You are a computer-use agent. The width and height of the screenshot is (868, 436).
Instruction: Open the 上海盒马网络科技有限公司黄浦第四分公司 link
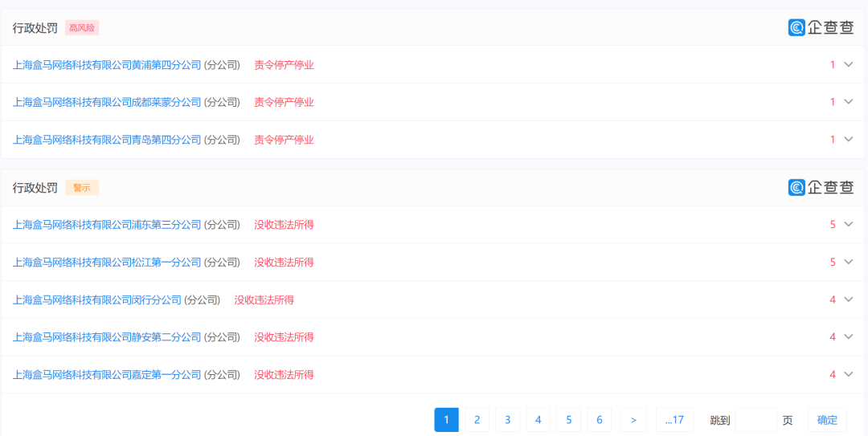coord(107,65)
